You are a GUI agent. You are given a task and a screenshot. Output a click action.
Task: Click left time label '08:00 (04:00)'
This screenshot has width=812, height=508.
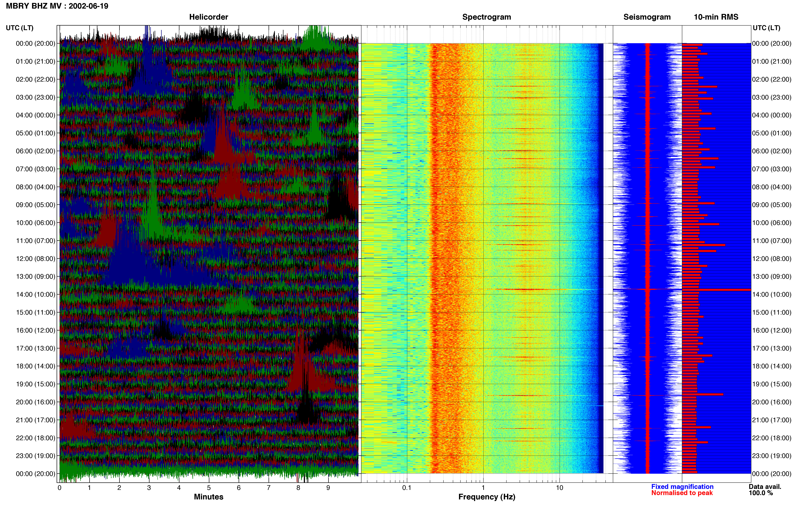click(x=36, y=187)
